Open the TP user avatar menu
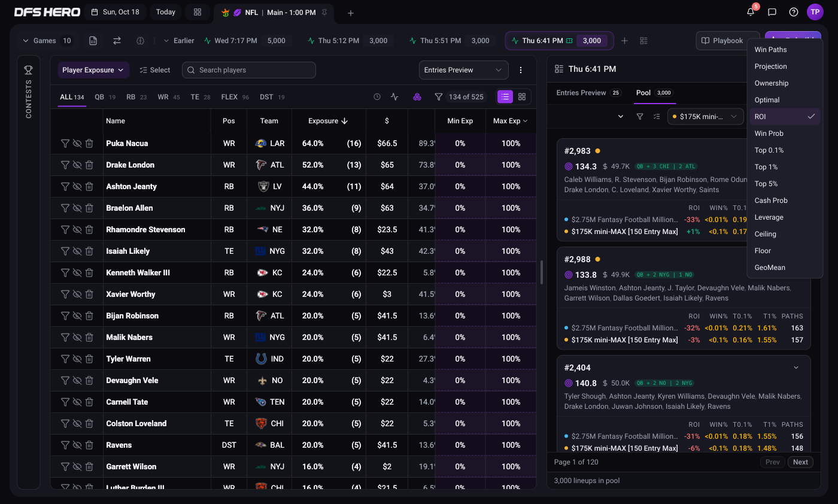This screenshot has width=838, height=504. click(815, 12)
